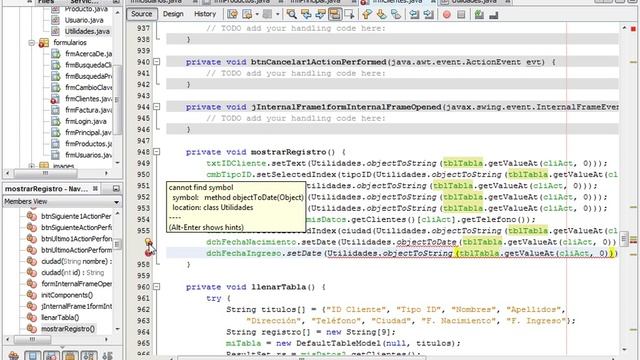
Task: Collapse fold at line 944 method
Action: pyautogui.click(x=156, y=107)
